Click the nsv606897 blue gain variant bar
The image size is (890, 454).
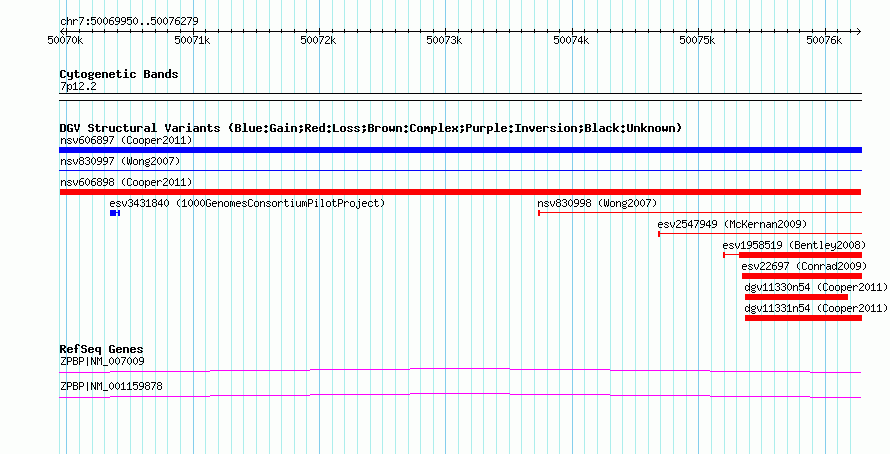tap(460, 150)
